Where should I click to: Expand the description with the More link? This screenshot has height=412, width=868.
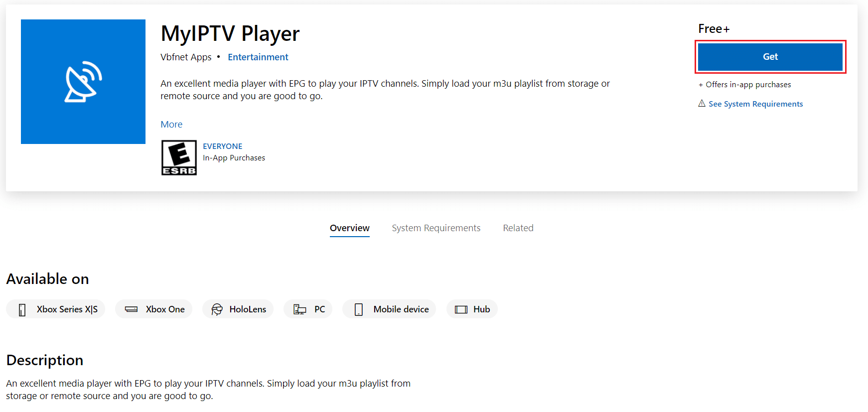[171, 124]
